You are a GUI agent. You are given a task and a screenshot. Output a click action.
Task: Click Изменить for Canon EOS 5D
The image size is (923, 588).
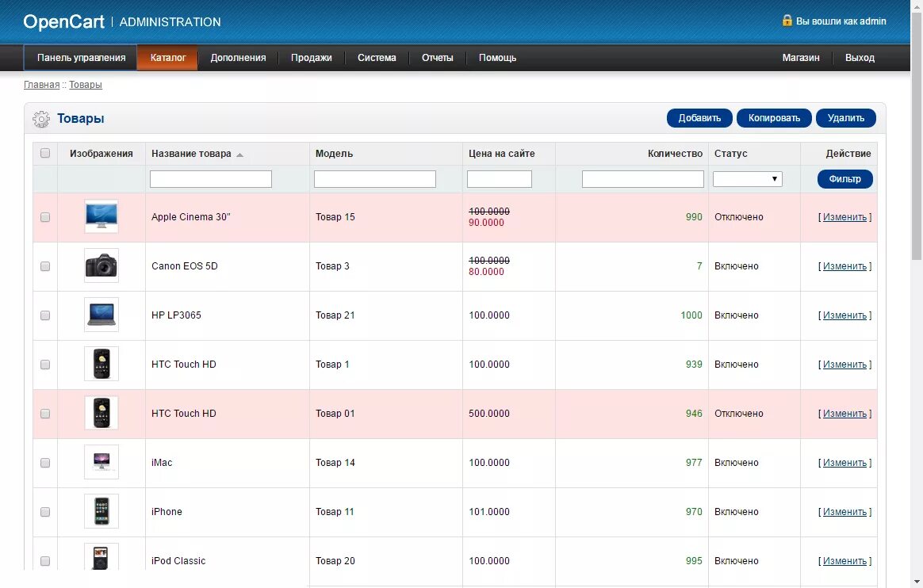pos(844,266)
